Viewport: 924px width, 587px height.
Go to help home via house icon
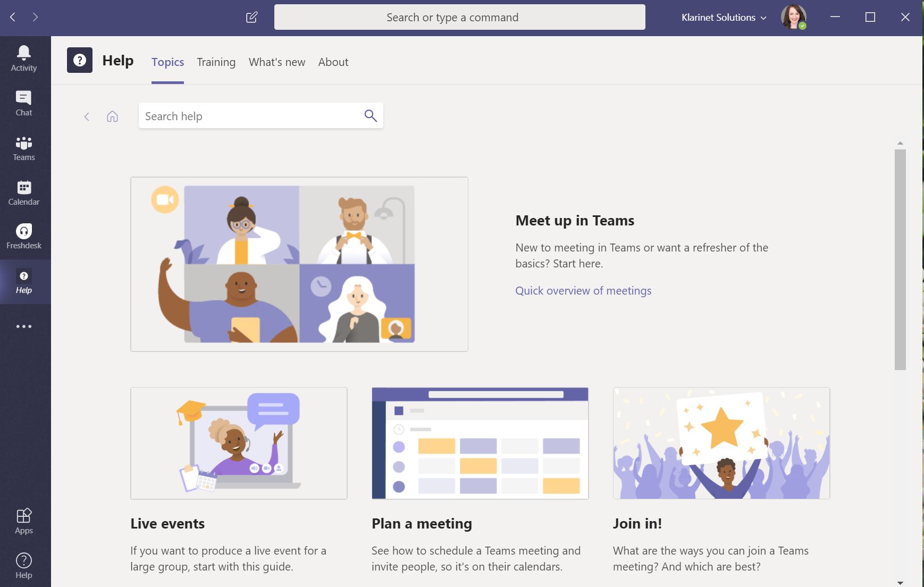(112, 116)
